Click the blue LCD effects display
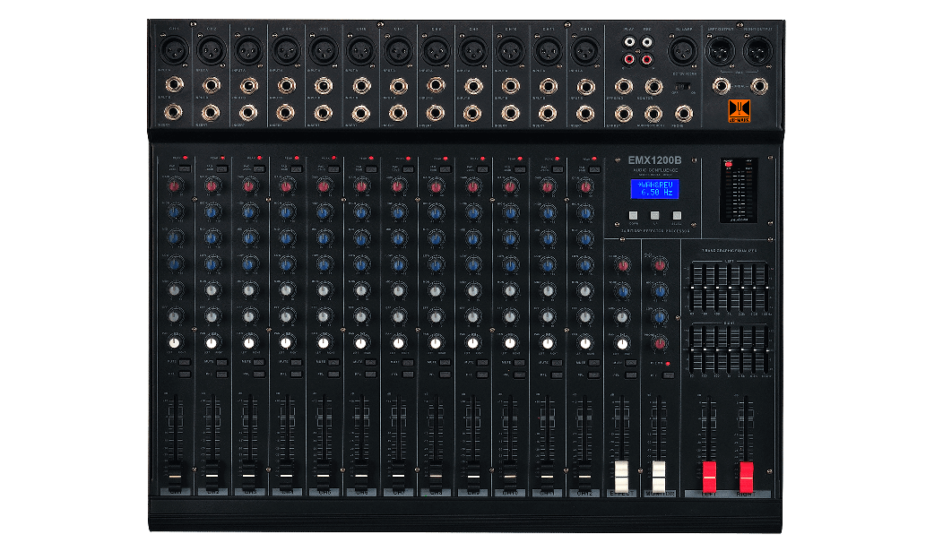934x560 pixels. [x=653, y=189]
